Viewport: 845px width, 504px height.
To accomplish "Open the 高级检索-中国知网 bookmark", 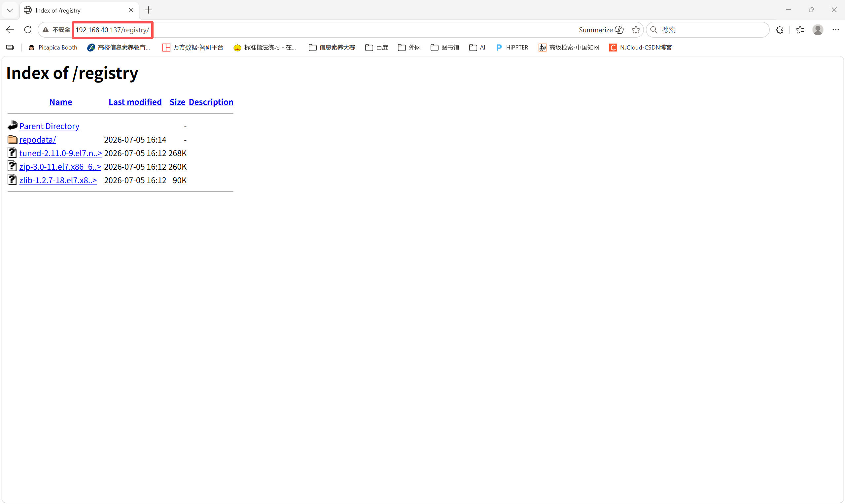I will click(x=569, y=48).
